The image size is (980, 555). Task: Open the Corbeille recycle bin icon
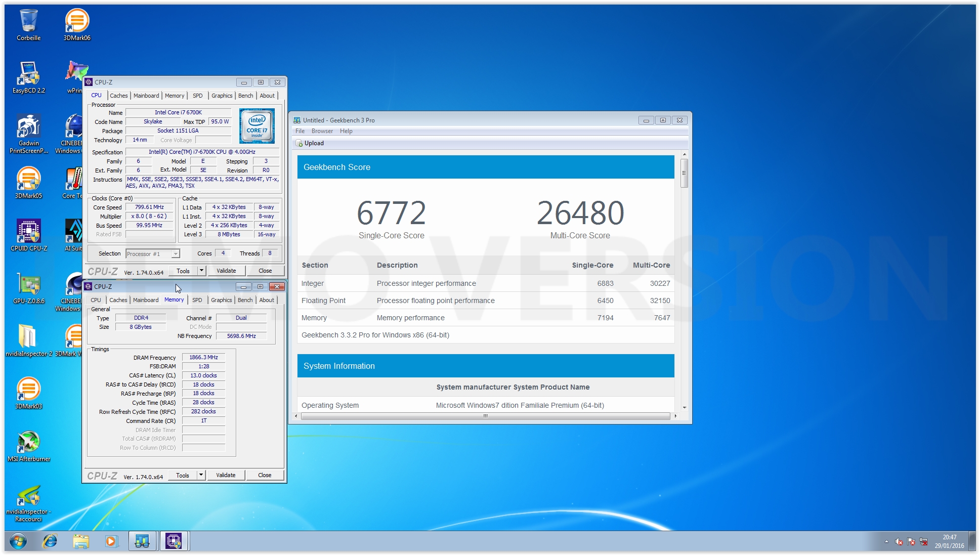pos(28,25)
